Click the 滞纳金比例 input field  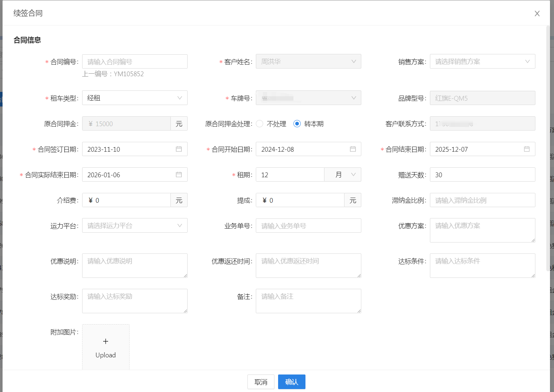click(482, 200)
